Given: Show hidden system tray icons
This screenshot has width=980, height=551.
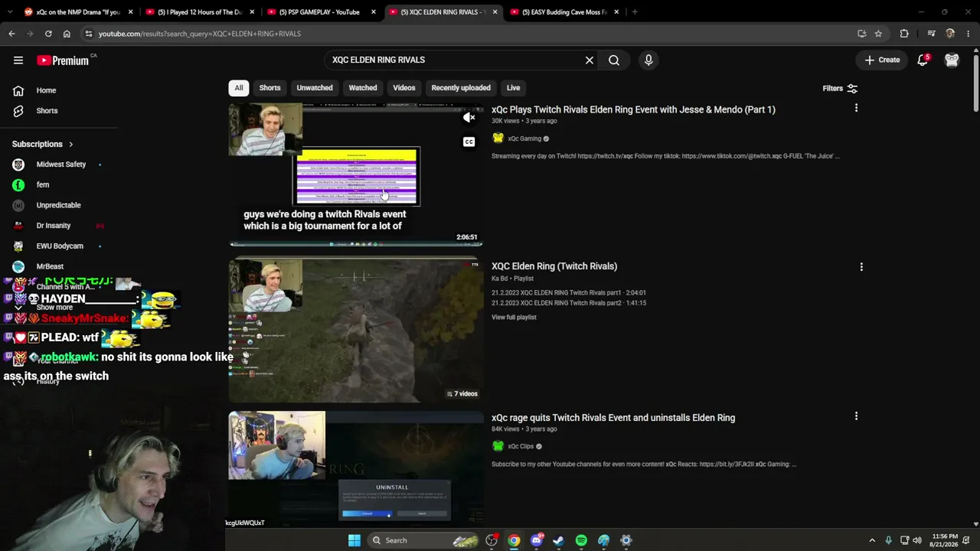Looking at the screenshot, I should [x=872, y=540].
